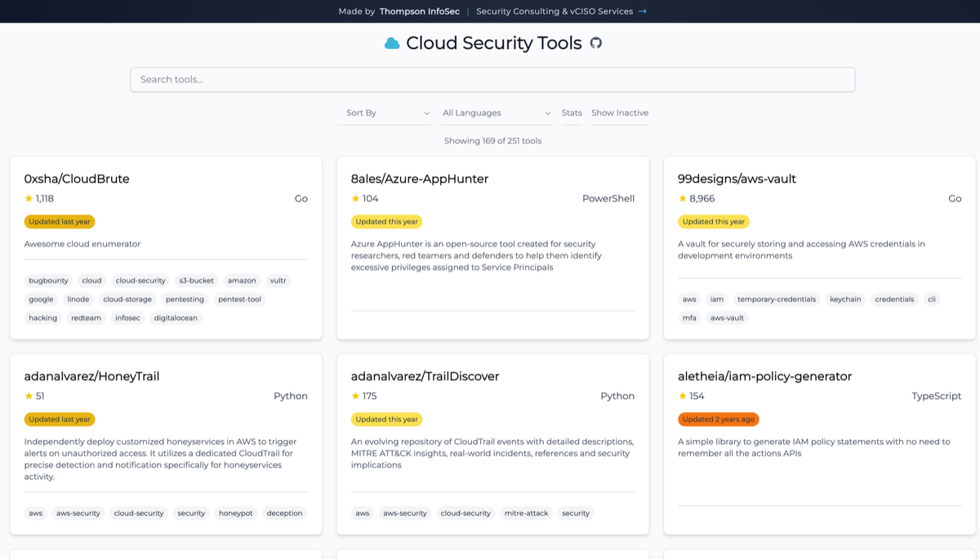
Task: Select the mfa tag on aws-vault
Action: pyautogui.click(x=689, y=318)
